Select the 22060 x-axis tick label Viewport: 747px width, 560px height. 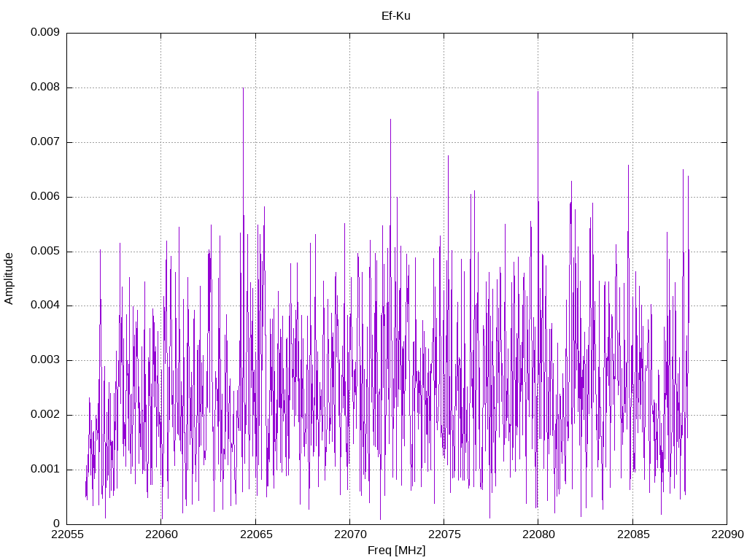161,534
